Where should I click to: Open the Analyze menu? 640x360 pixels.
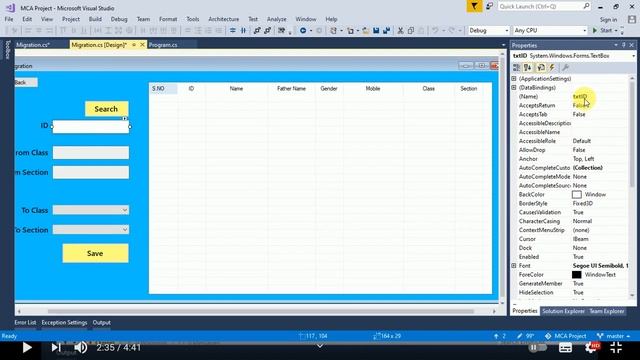click(276, 19)
